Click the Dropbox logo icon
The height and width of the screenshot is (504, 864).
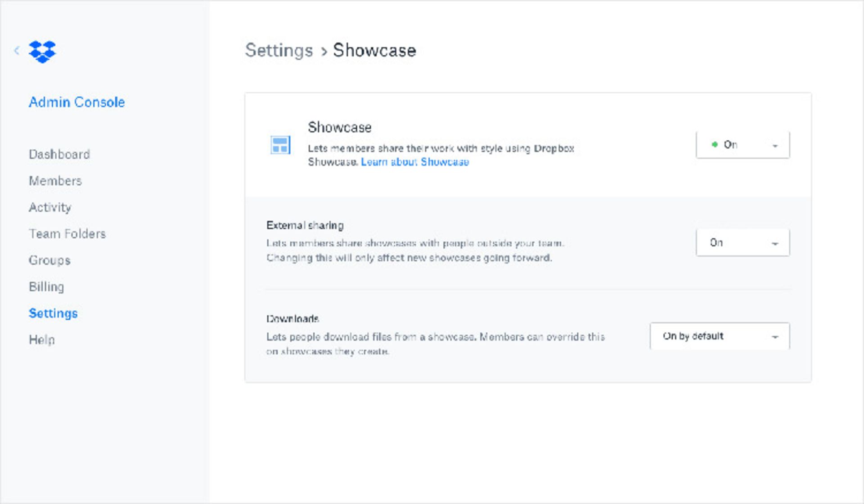tap(42, 52)
